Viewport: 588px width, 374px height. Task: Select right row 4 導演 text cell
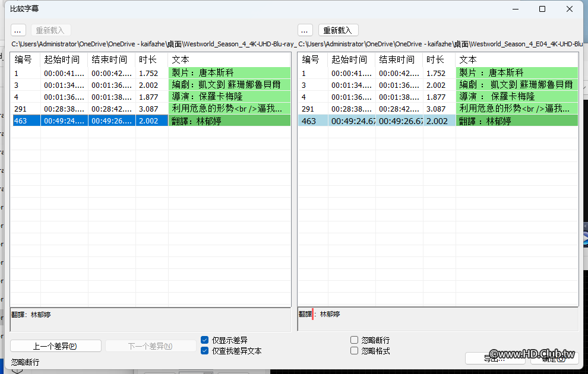point(517,97)
